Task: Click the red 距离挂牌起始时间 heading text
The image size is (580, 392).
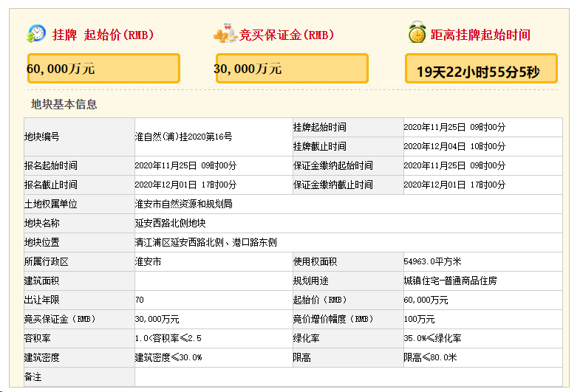Action: pyautogui.click(x=480, y=35)
